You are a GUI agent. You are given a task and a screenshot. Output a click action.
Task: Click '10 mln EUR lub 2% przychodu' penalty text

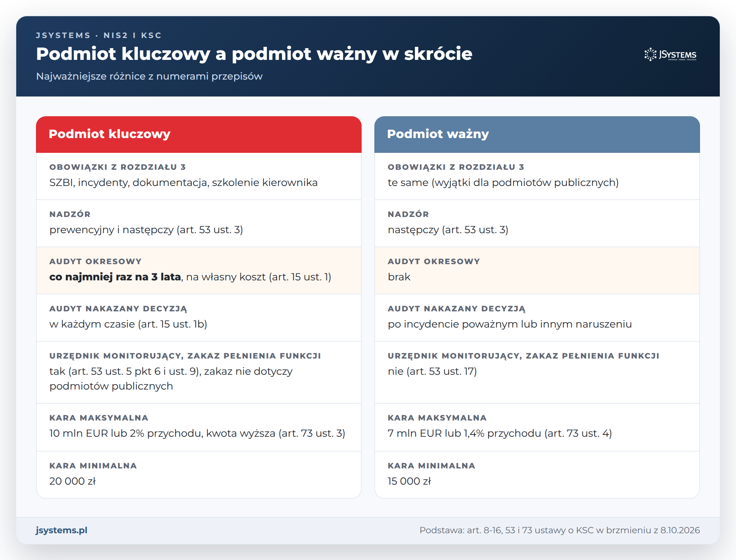click(126, 433)
